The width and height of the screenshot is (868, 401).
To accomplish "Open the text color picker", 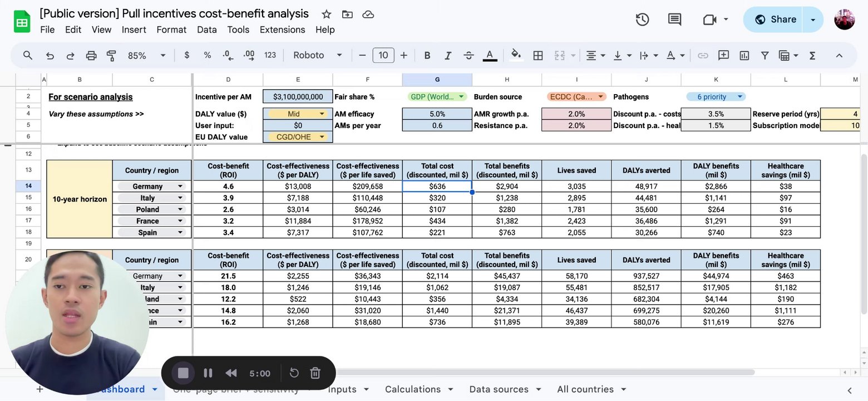I will coord(490,55).
